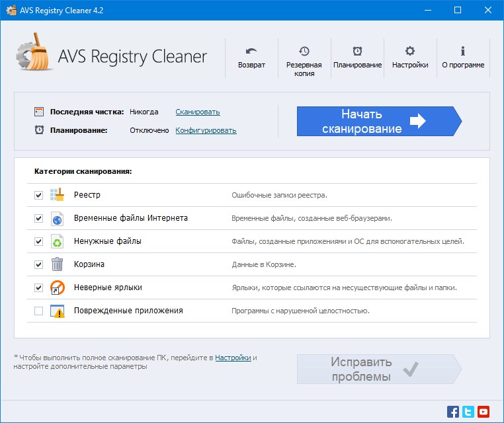Open Планирование scheduler in toolbar
Image resolution: width=504 pixels, height=423 pixels.
click(357, 58)
